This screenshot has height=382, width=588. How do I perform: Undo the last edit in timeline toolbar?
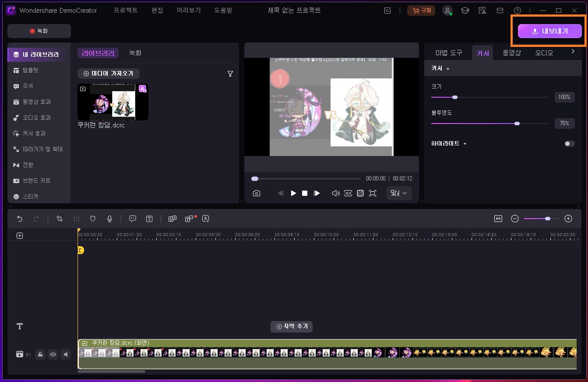(19, 219)
